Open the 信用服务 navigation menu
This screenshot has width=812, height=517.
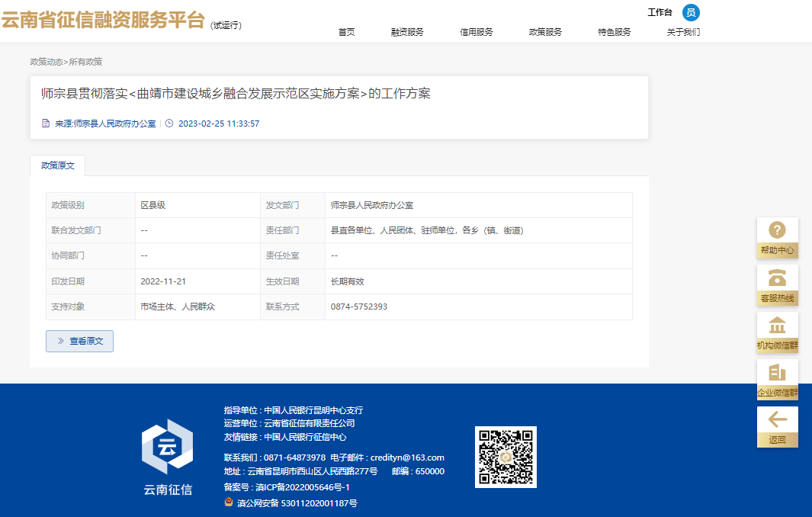click(477, 32)
